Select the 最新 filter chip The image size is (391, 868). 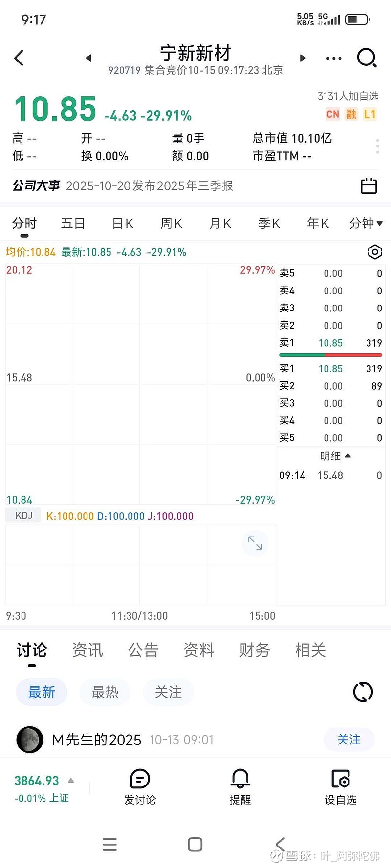click(42, 692)
